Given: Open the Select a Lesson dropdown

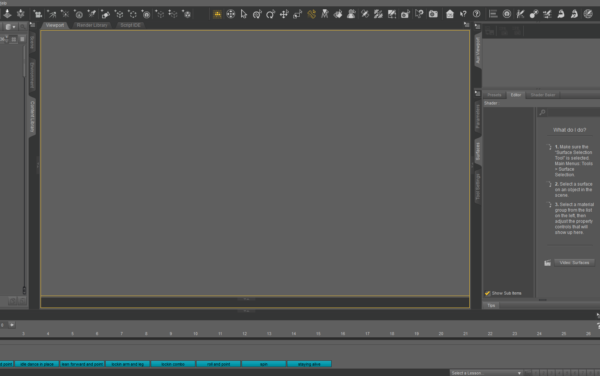Looking at the screenshot, I should [x=486, y=373].
